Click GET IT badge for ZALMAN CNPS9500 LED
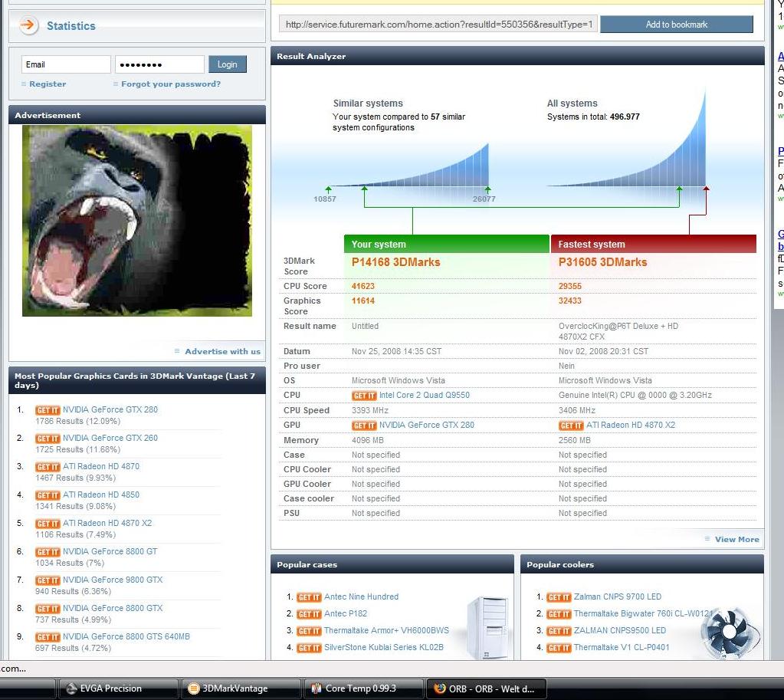This screenshot has width=784, height=700. point(559,632)
